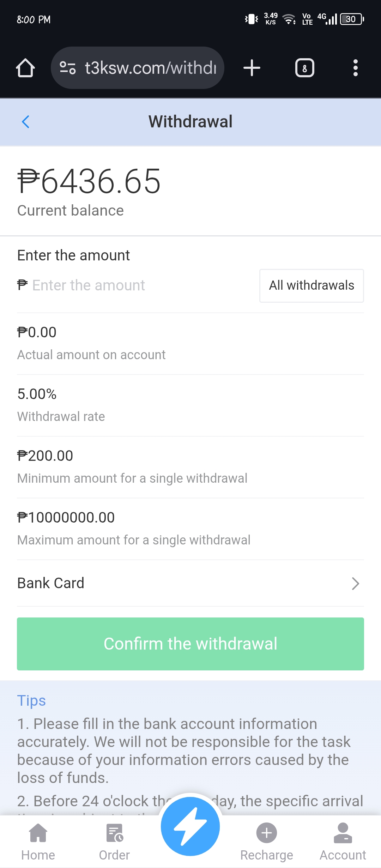This screenshot has width=381, height=868.
Task: Confirm the withdrawal
Action: coord(190,644)
